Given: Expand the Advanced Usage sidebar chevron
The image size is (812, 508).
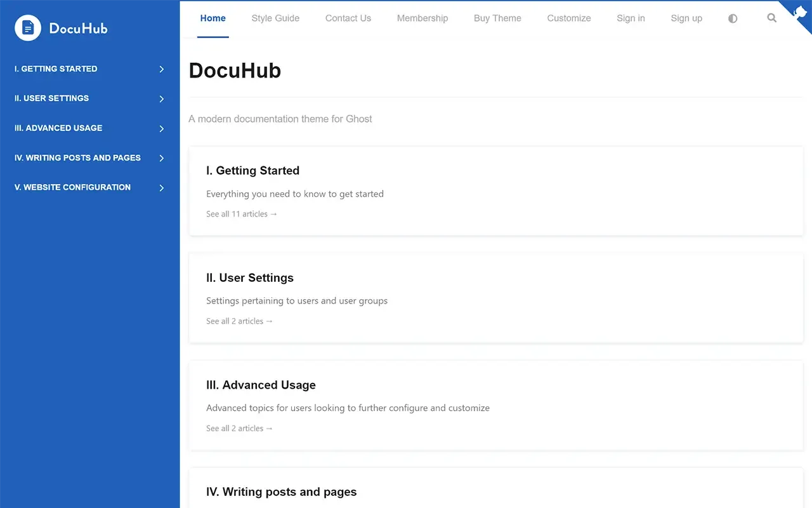Looking at the screenshot, I should (x=162, y=129).
